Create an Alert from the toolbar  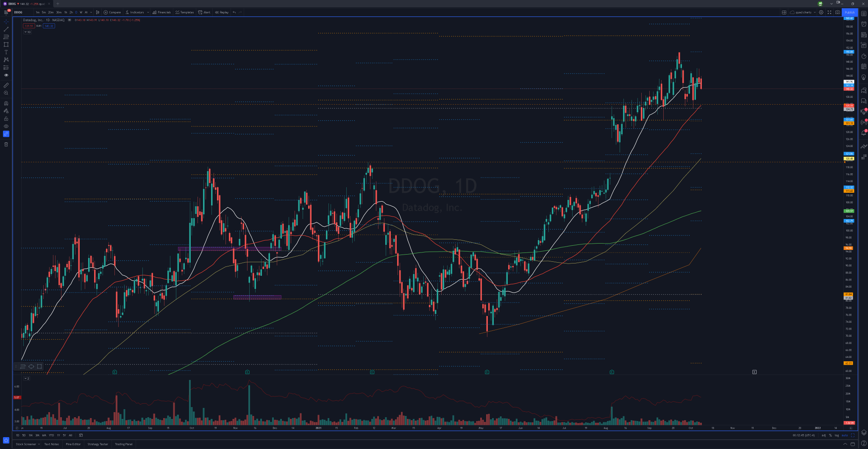click(x=204, y=12)
